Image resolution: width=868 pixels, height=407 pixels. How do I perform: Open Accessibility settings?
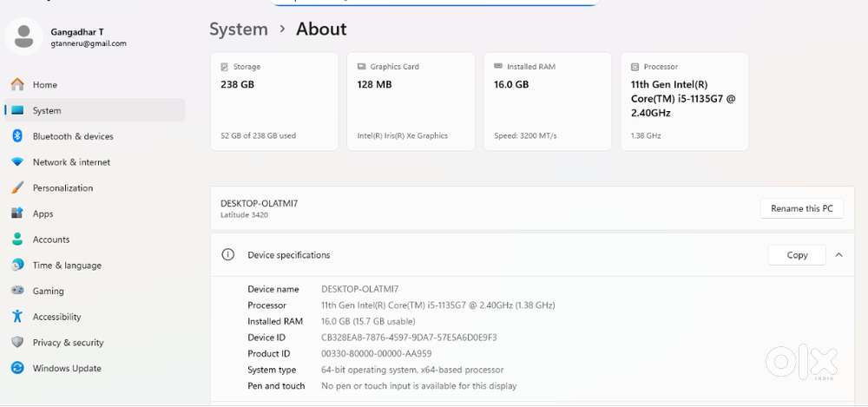click(x=95, y=316)
